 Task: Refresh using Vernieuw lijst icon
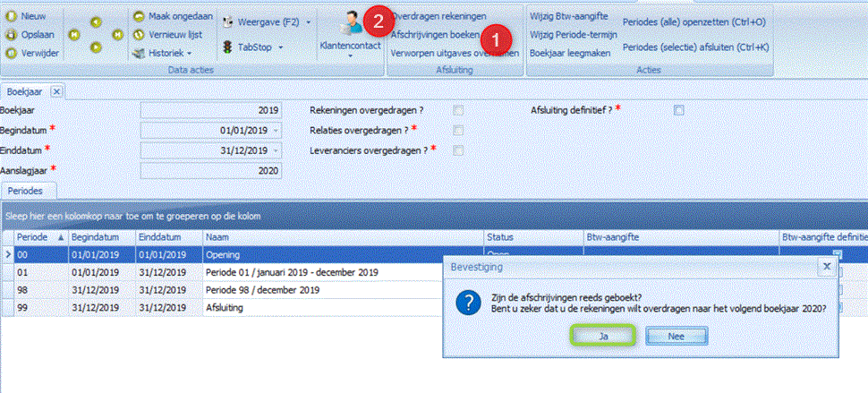[x=139, y=34]
